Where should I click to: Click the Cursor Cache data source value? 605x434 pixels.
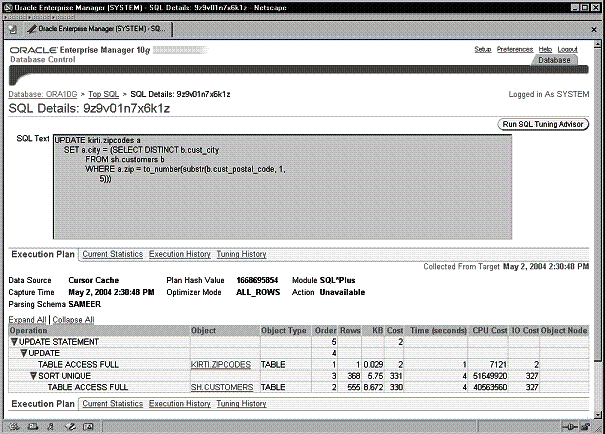click(94, 280)
